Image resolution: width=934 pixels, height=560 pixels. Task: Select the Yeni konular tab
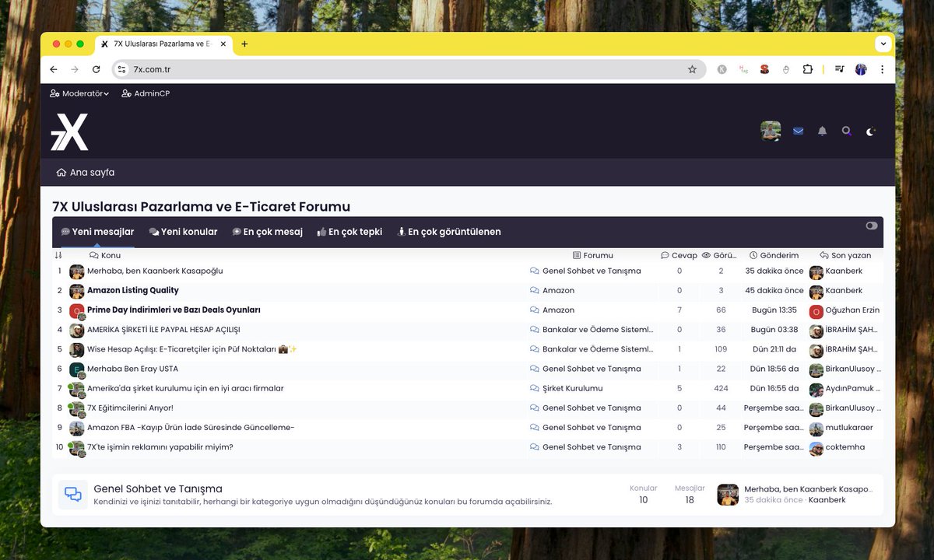coord(183,232)
